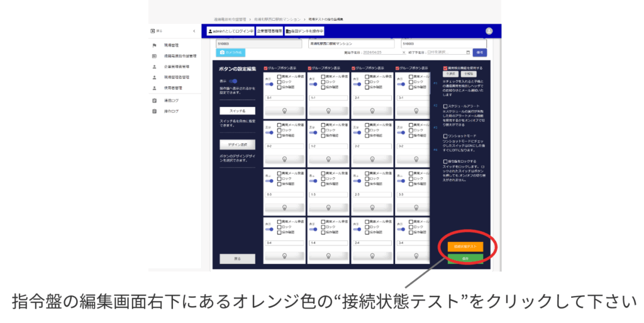Click the light bulb button for switch 0-4
644x323 pixels.
(x=284, y=256)
